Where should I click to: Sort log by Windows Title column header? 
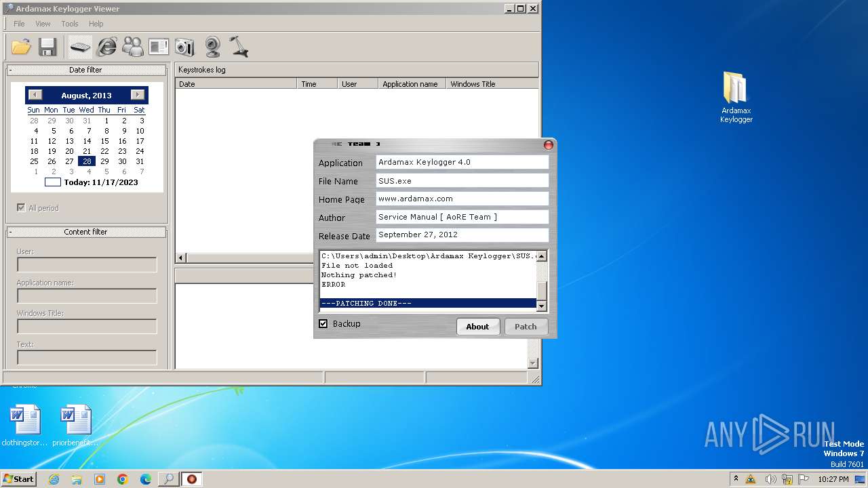click(x=492, y=84)
